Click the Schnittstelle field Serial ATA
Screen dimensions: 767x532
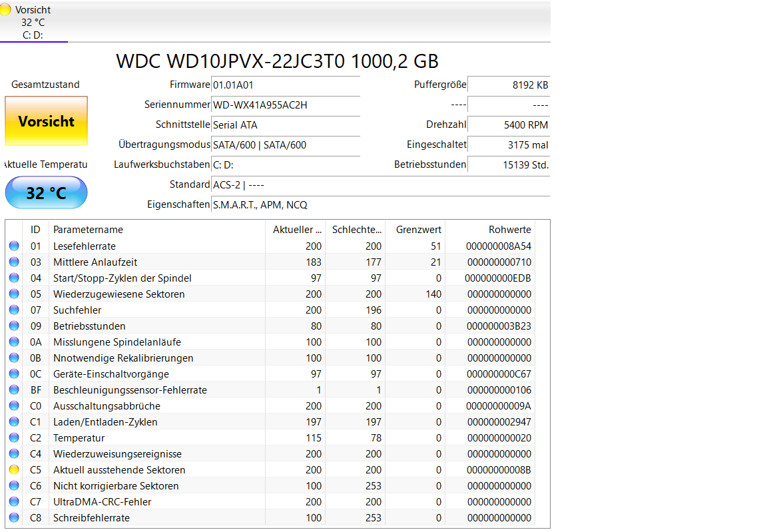tap(286, 125)
